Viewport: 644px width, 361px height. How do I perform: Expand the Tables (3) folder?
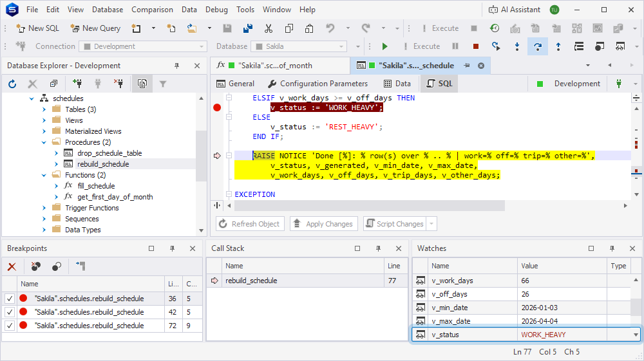tap(44, 109)
